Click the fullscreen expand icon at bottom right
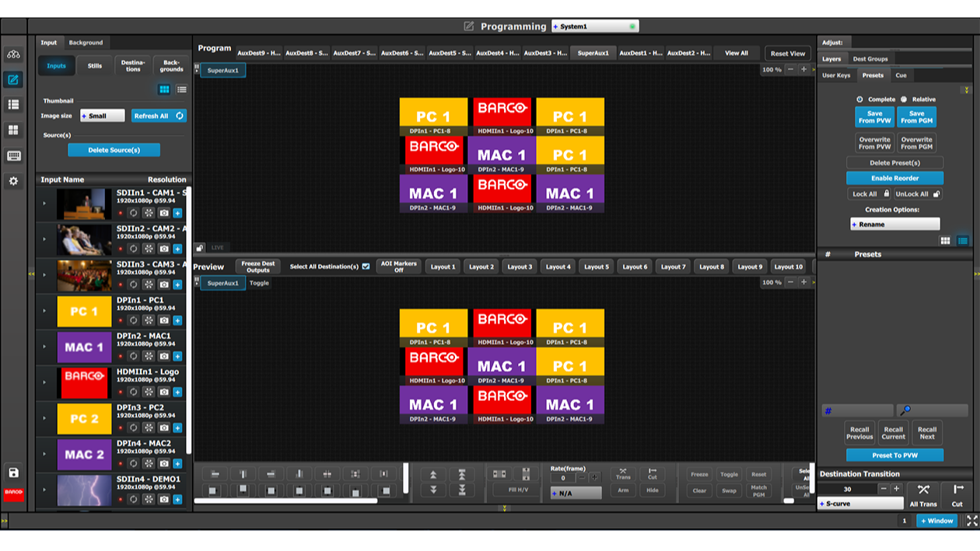Viewport: 980px width, 551px height. (x=972, y=521)
